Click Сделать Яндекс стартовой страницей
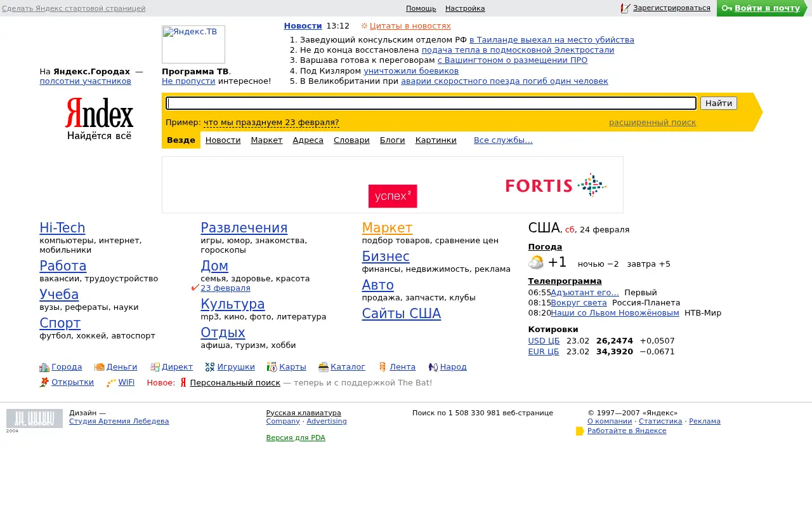The height and width of the screenshot is (508, 812). (74, 8)
